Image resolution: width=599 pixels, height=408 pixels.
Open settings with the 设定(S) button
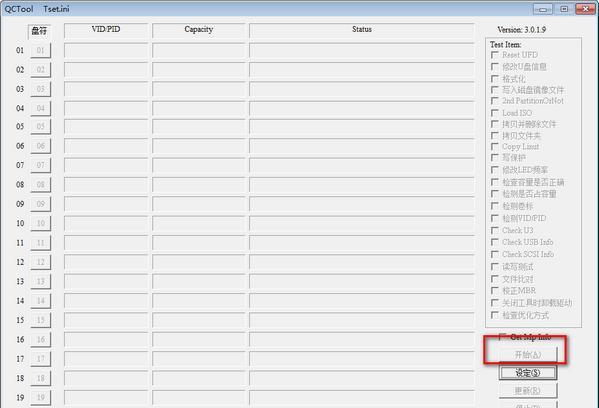[528, 372]
